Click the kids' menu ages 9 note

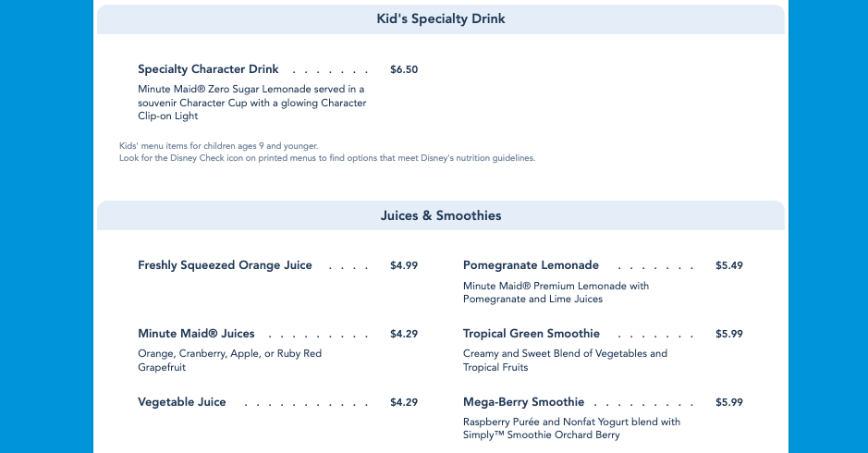click(x=219, y=146)
